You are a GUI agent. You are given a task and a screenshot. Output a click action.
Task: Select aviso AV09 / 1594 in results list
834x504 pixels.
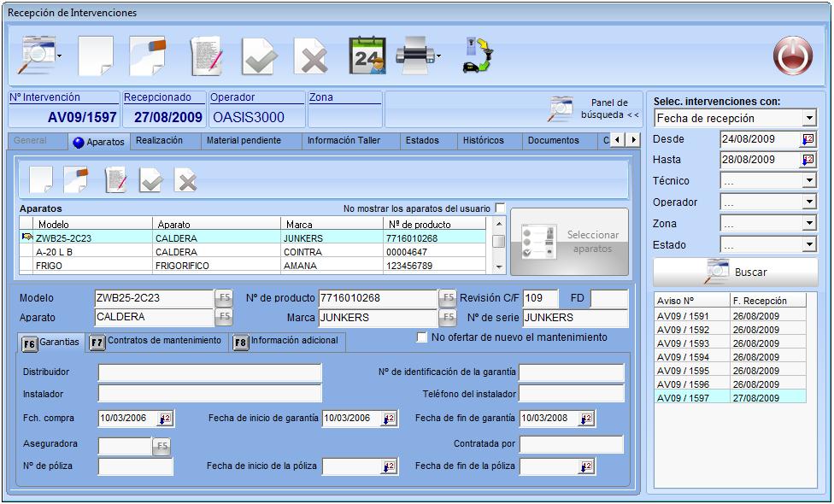pyautogui.click(x=730, y=357)
